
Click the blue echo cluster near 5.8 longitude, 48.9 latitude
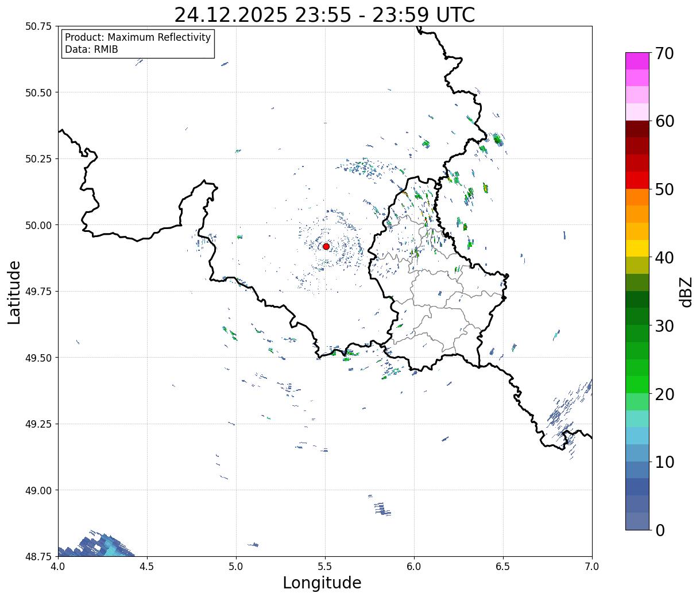click(x=382, y=509)
